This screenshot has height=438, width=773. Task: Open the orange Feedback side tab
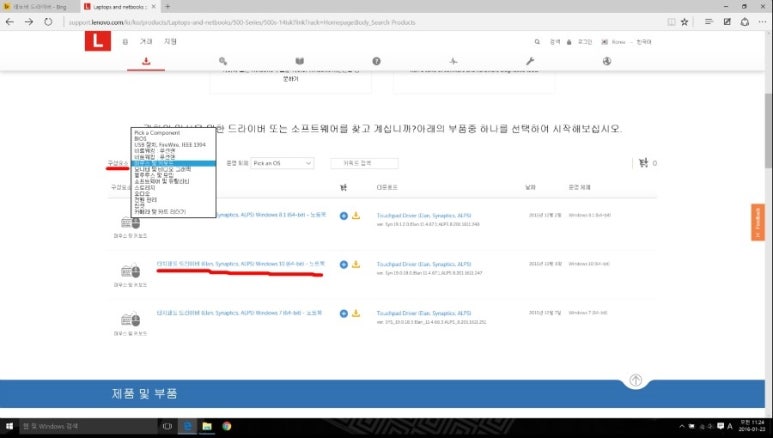click(758, 222)
